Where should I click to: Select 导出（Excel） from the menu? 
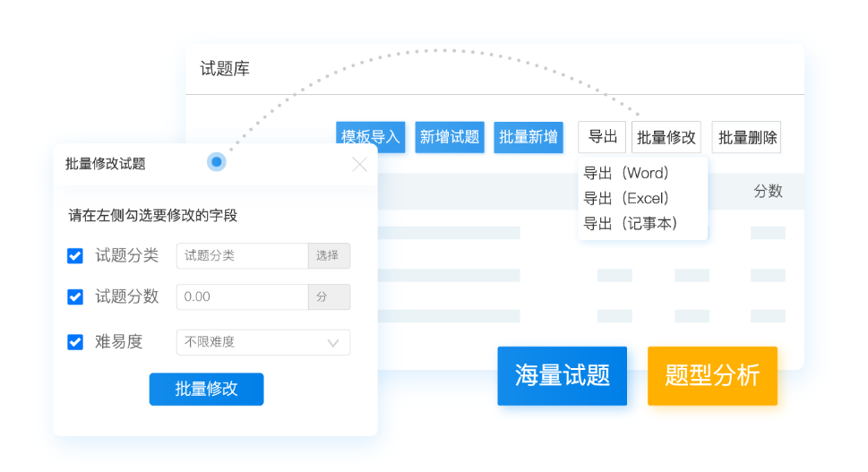(626, 198)
